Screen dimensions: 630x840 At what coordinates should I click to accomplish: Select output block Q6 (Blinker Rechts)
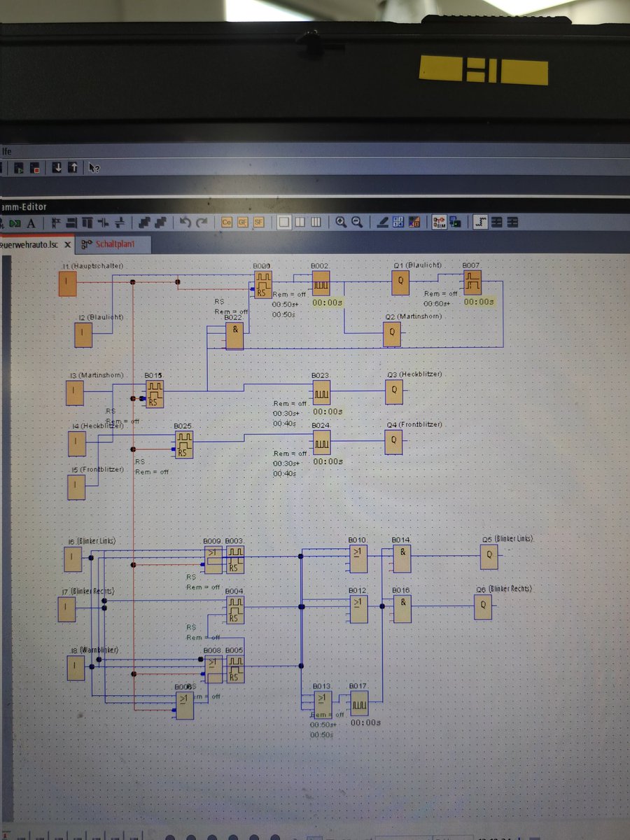tap(482, 608)
